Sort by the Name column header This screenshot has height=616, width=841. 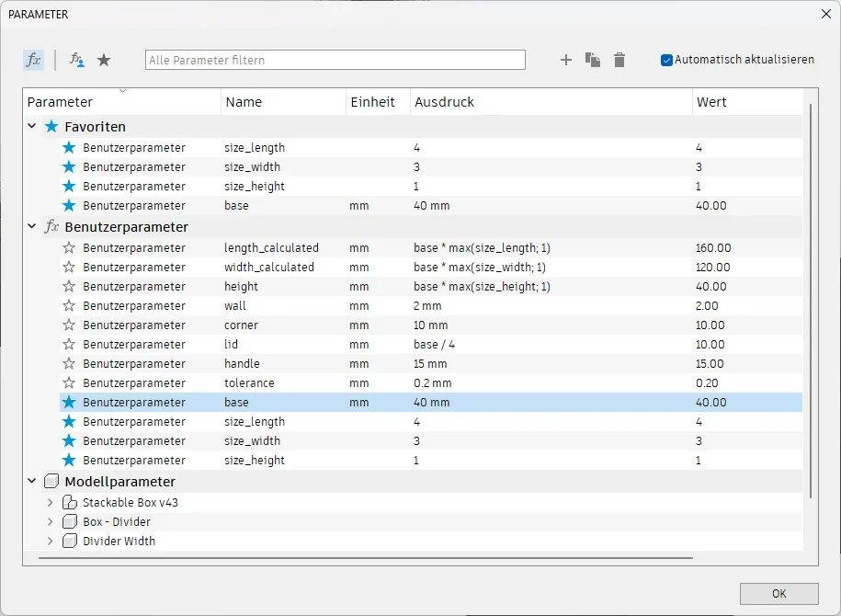[283, 102]
